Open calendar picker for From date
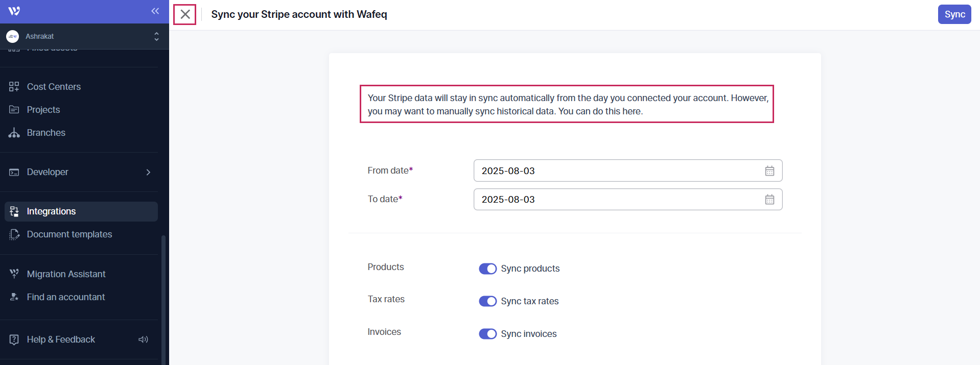 click(769, 171)
